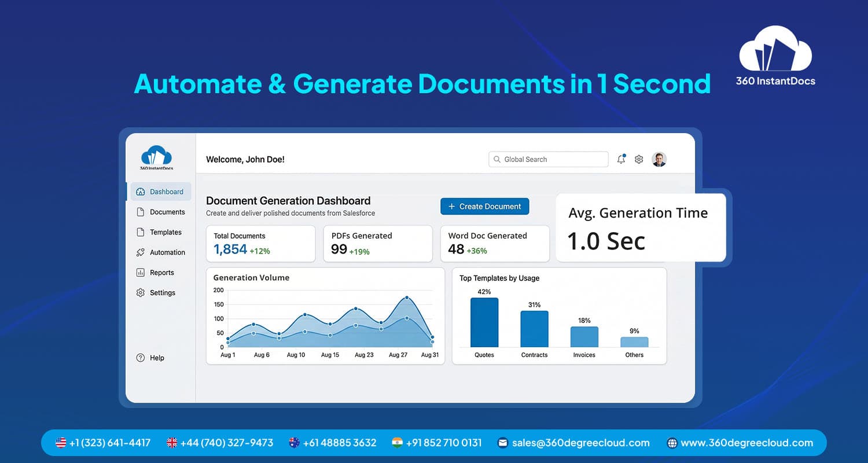
Task: Click the +36% Word Doc growth value
Action: 477,251
